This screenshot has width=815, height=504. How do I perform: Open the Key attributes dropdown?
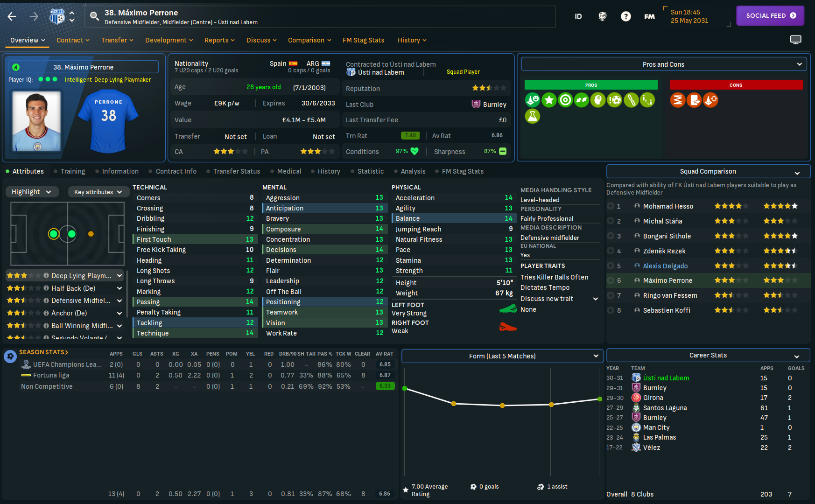[x=98, y=192]
